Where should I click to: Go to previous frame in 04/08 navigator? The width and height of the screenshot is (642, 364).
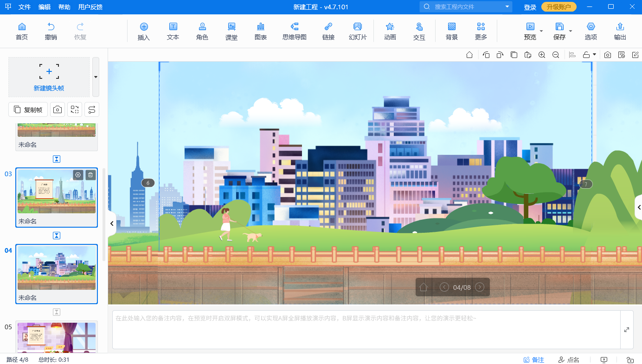coord(444,287)
